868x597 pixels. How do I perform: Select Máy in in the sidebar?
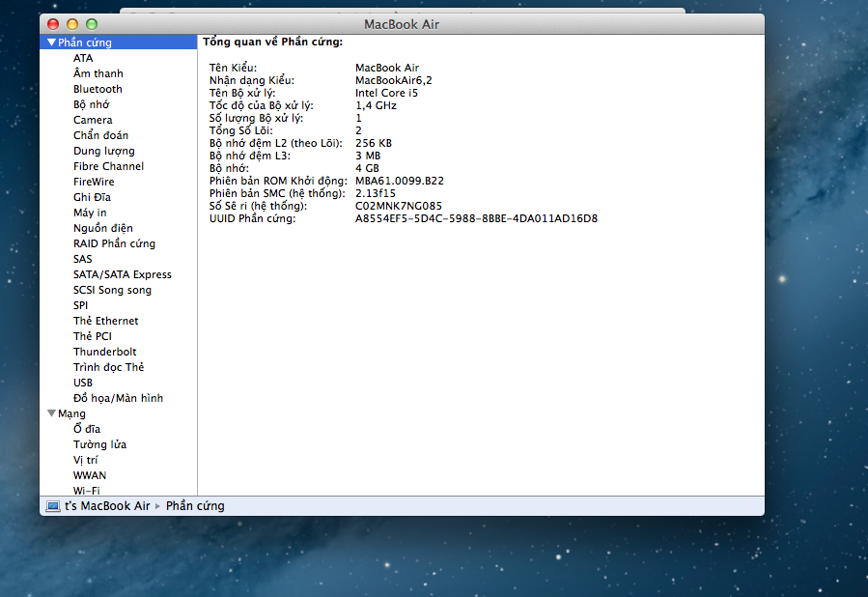(x=90, y=213)
